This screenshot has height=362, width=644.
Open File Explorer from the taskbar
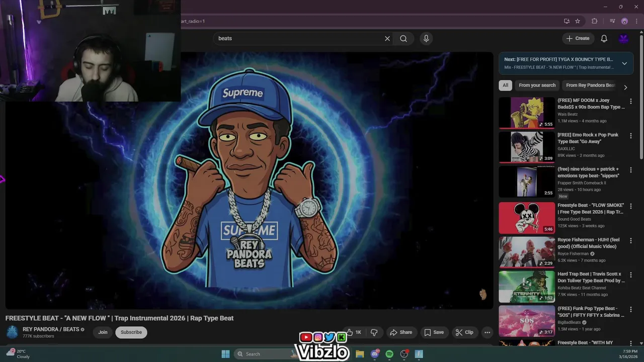click(x=360, y=354)
